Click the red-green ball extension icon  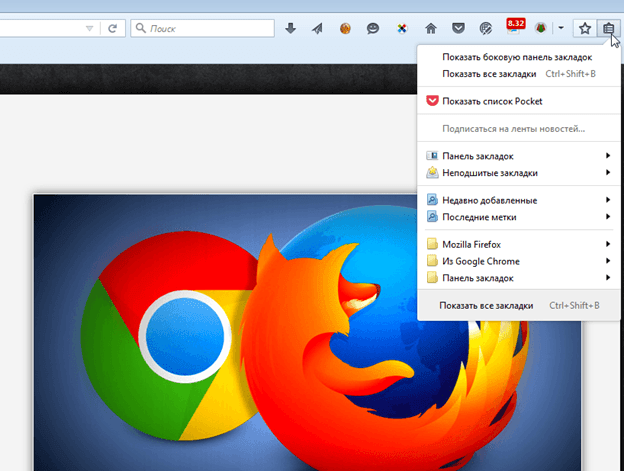(540, 28)
